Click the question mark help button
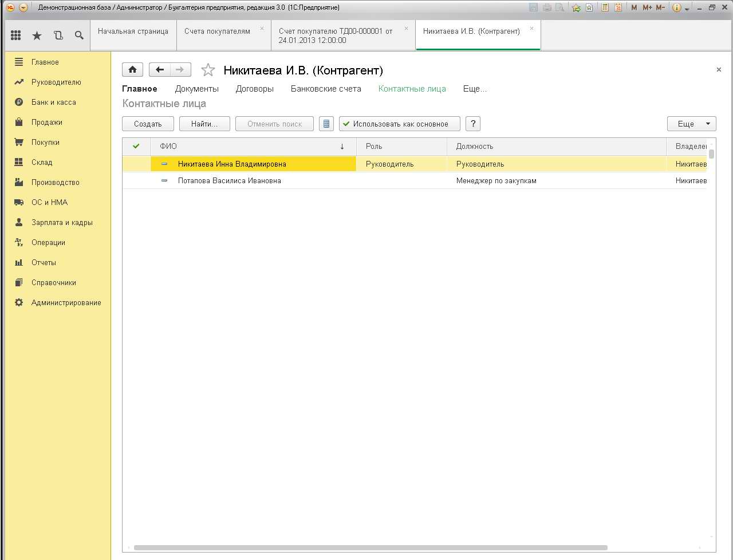Viewport: 733px width, 560px height. [x=473, y=124]
